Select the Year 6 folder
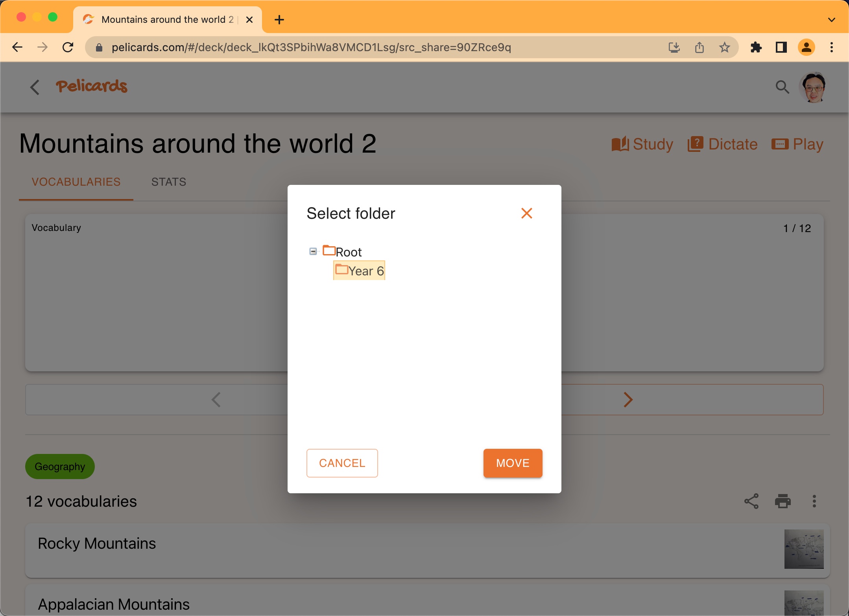Image resolution: width=849 pixels, height=616 pixels. pos(359,271)
